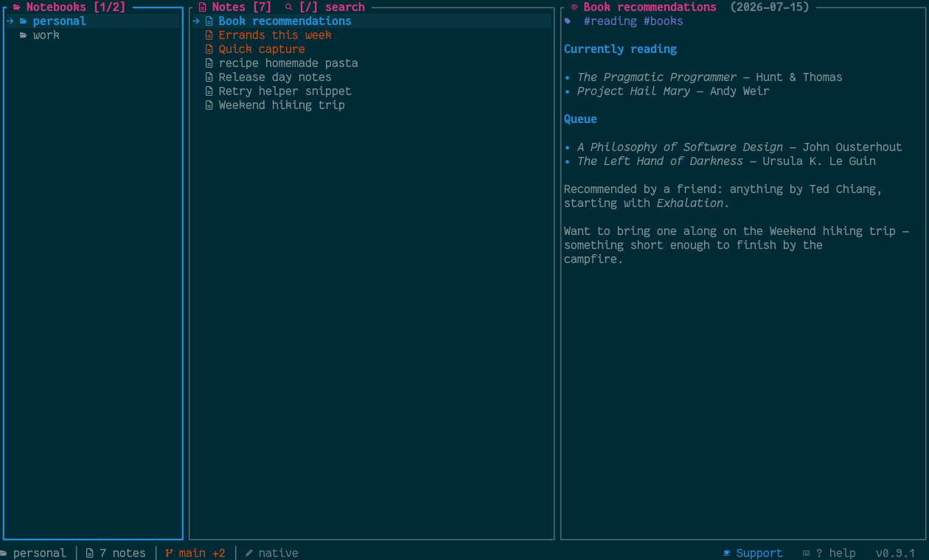Viewport: 929px width, 560px height.
Task: Click the Queue heading
Action: (x=580, y=119)
